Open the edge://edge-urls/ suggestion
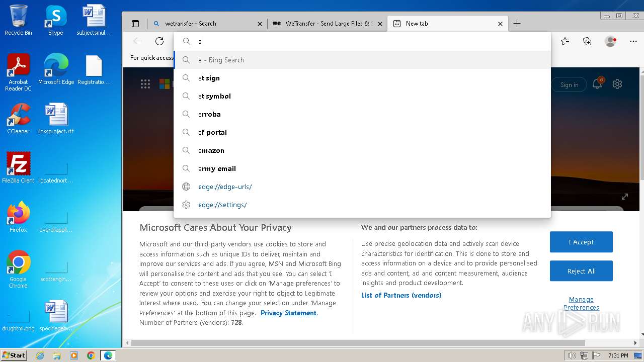Viewport: 644px width, 362px height. [x=362, y=187]
